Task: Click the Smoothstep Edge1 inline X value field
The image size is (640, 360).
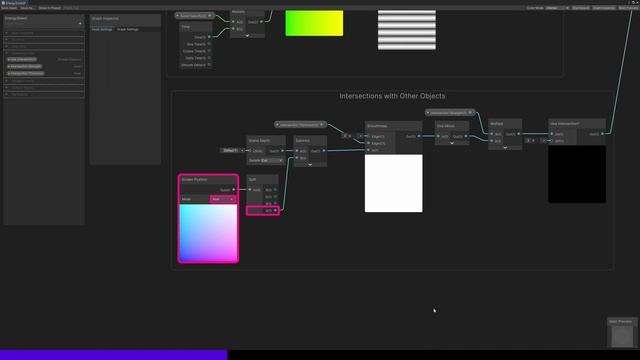Action: pos(349,136)
